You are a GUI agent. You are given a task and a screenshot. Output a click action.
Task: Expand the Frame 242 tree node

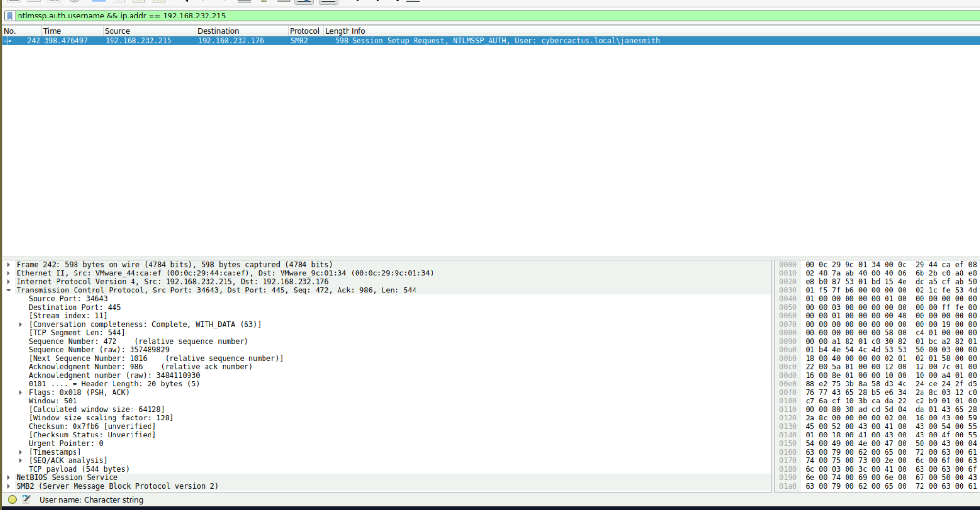coord(9,265)
